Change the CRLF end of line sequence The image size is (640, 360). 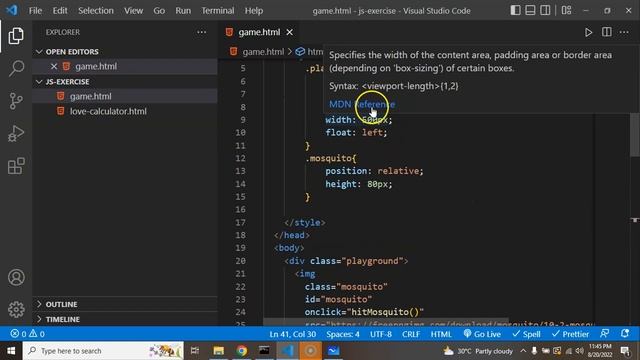tap(411, 334)
